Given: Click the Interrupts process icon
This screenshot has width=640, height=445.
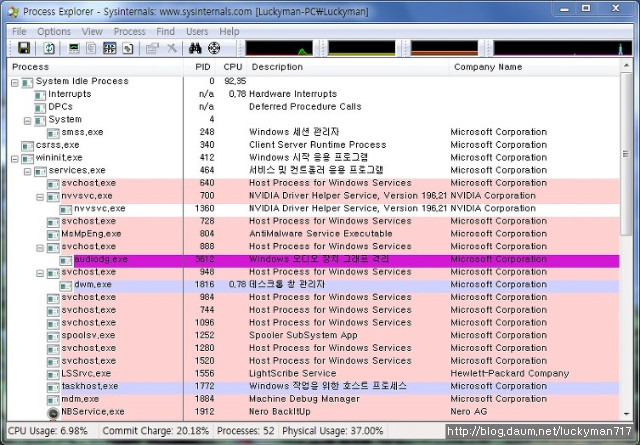Looking at the screenshot, I should (40, 95).
